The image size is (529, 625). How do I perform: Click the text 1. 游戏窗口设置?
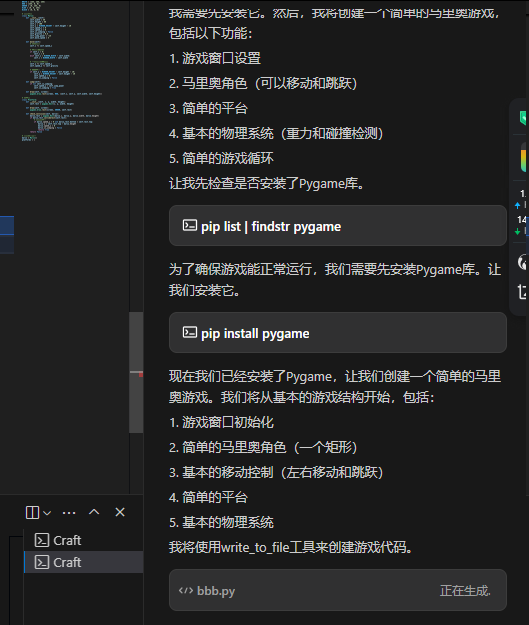click(x=215, y=58)
